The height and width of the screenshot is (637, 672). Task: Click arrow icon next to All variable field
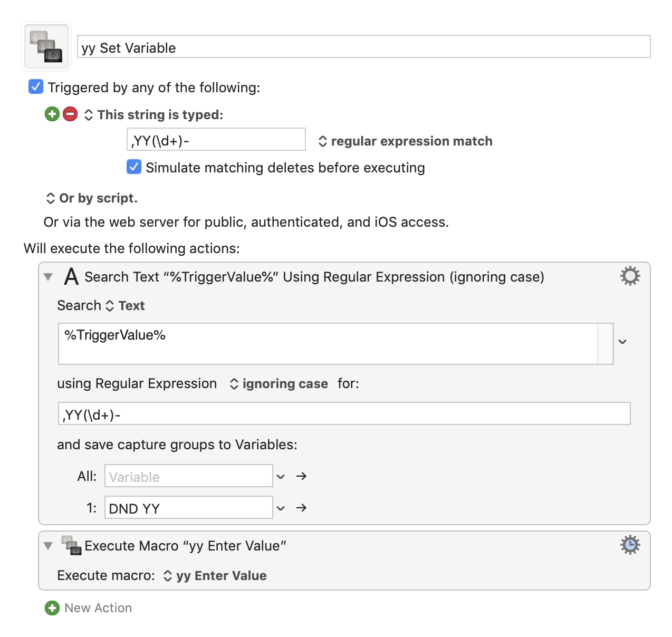tap(301, 476)
